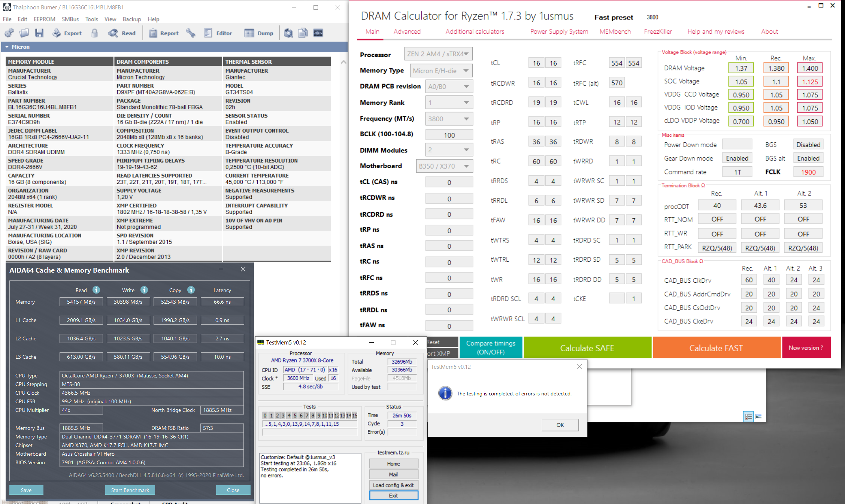Click the BCLK input field
The width and height of the screenshot is (845, 504).
(449, 135)
